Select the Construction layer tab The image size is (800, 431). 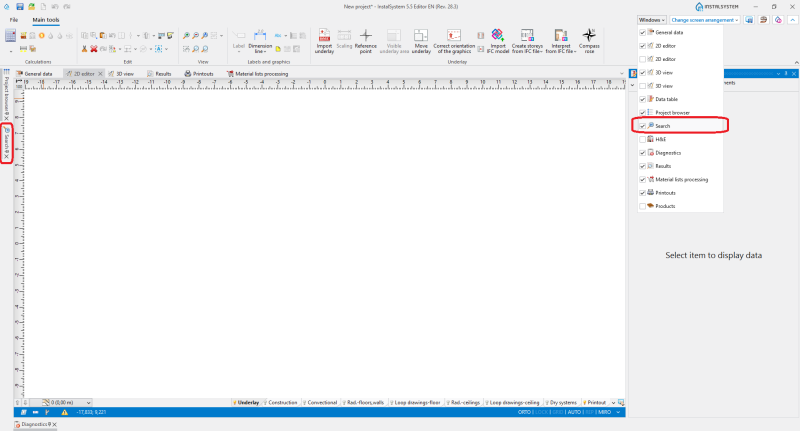[282, 402]
